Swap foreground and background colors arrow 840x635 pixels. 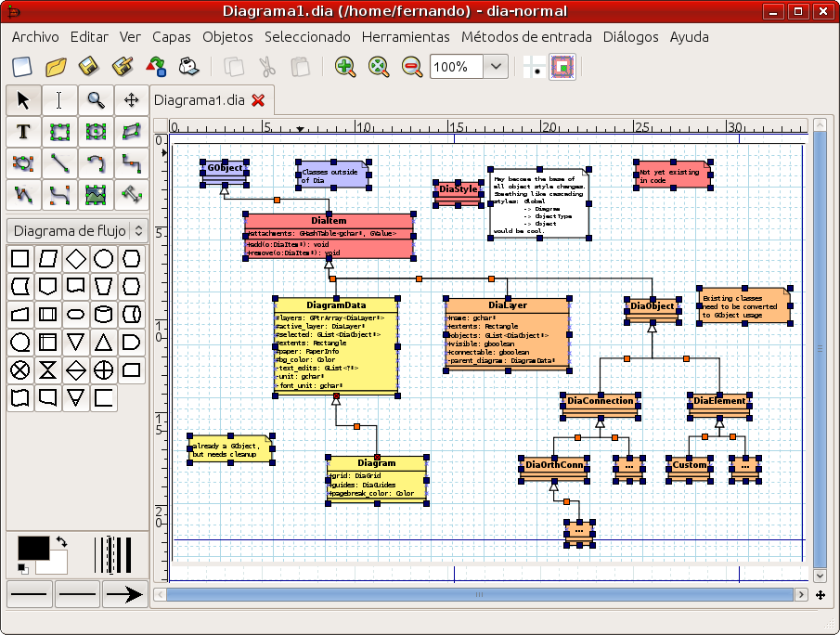[61, 541]
